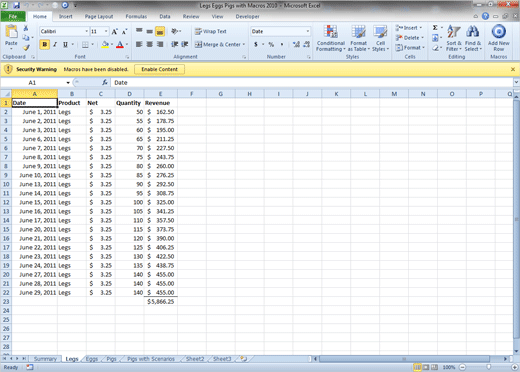Open the Calibri font name dropdown
Viewport: 520px width, 372px height.
coord(87,31)
